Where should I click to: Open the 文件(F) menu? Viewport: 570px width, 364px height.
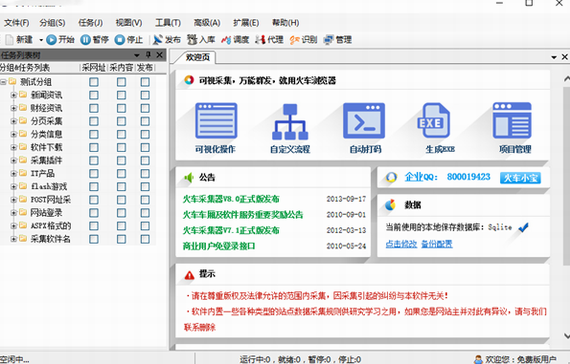coord(16,23)
